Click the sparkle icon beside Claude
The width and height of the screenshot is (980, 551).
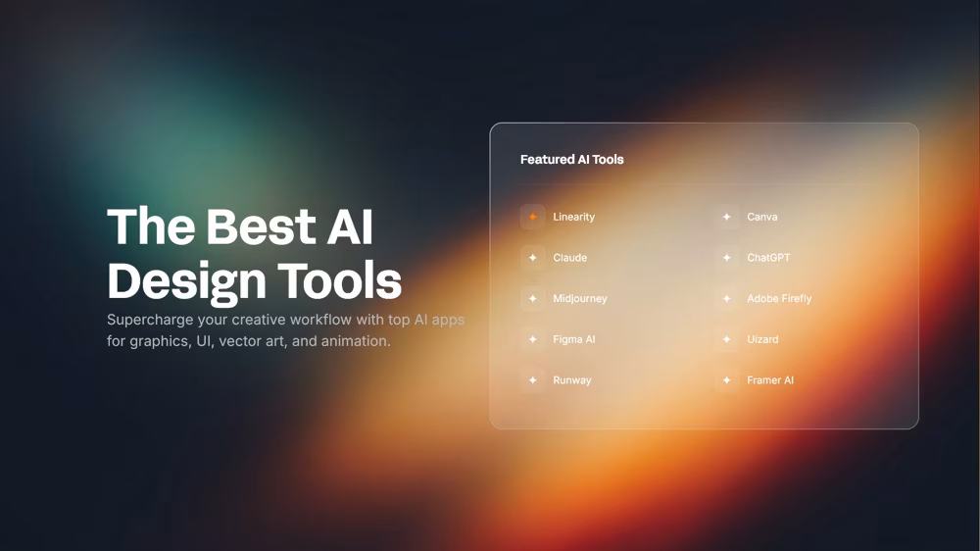[532, 258]
